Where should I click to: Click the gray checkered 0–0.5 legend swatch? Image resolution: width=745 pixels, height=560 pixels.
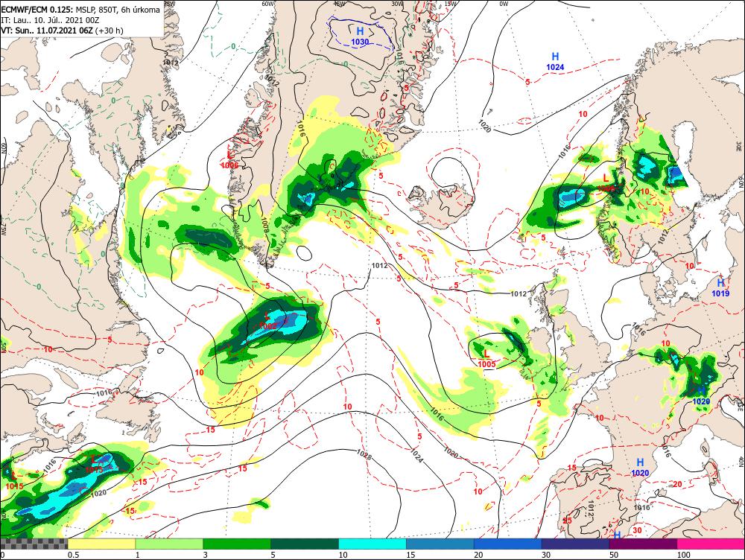34,544
